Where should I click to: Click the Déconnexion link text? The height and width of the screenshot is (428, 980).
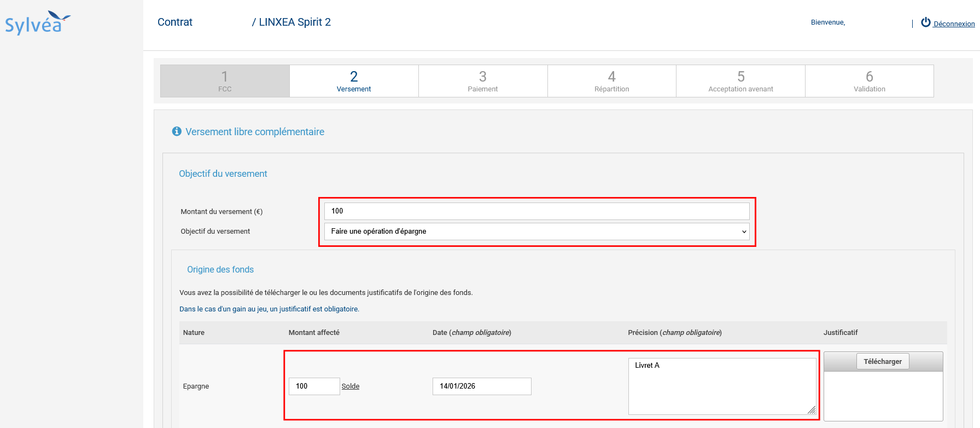coord(954,24)
